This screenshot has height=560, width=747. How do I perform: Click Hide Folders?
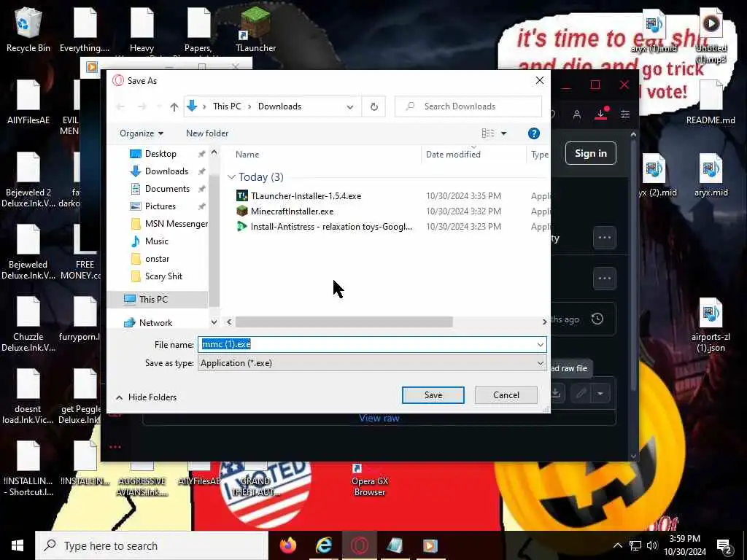coord(147,397)
